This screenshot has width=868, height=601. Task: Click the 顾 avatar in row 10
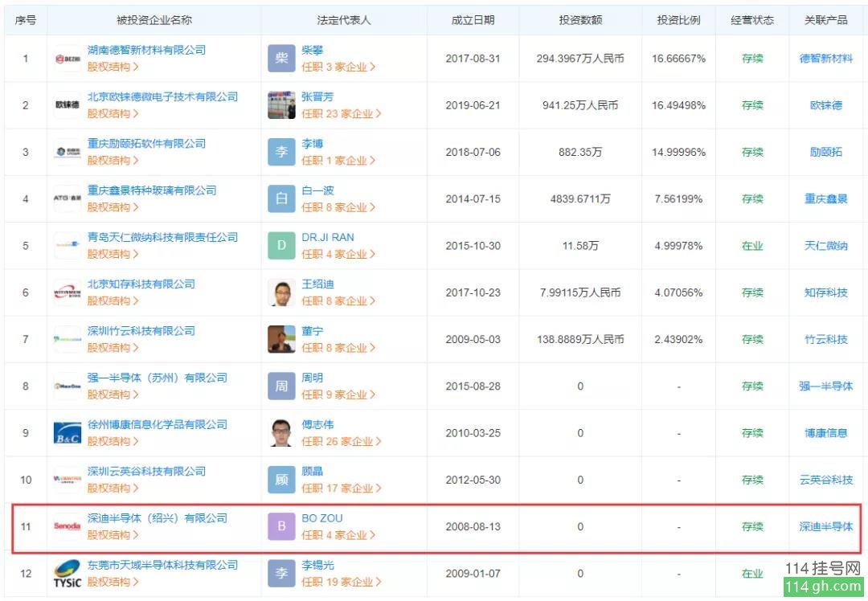[x=282, y=480]
